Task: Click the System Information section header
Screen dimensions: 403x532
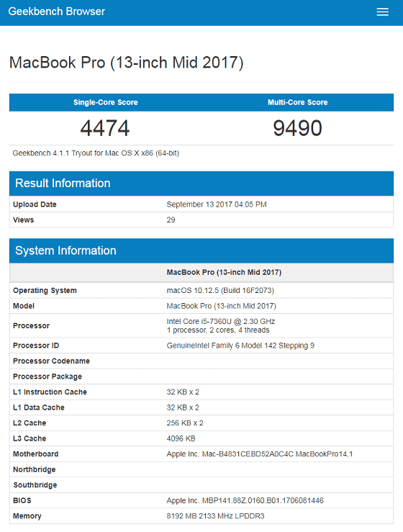Action: point(201,251)
